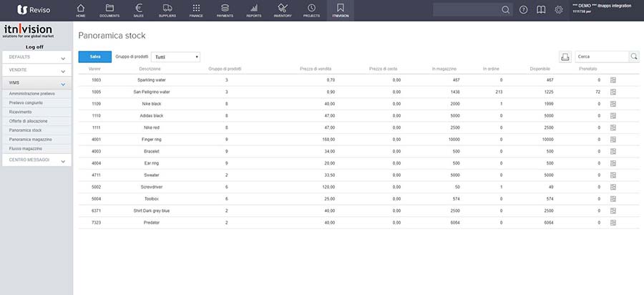Open the Home icon in top navigation
This screenshot has width=644, height=295.
point(81,9)
